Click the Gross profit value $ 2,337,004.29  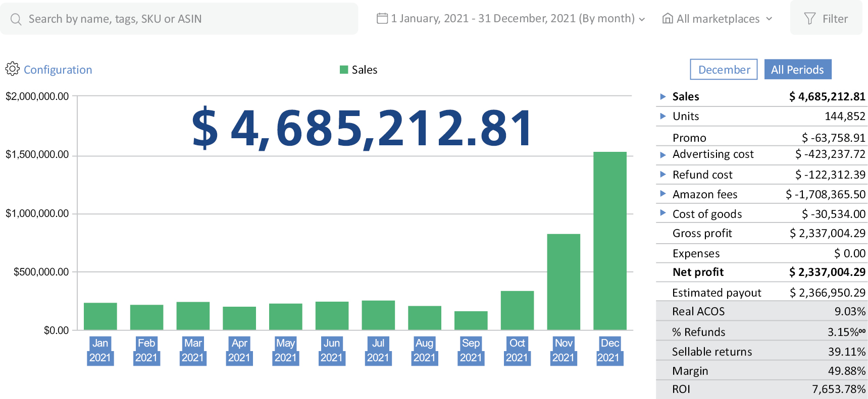(828, 233)
